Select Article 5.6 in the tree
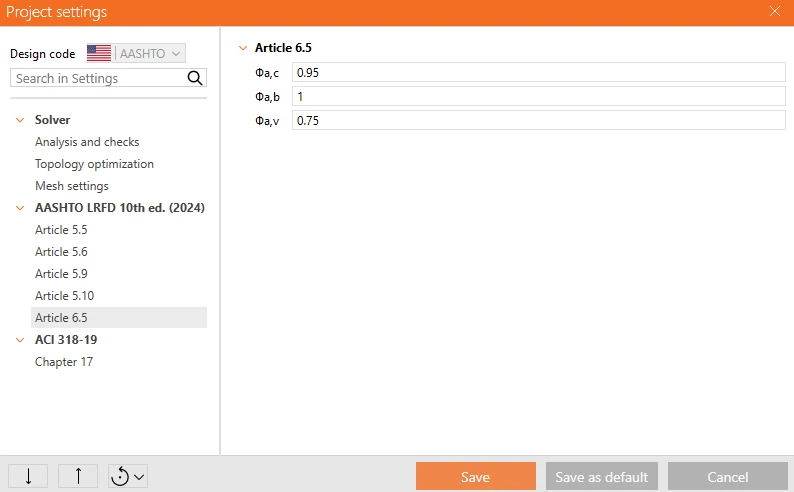794x492 pixels. pos(61,252)
